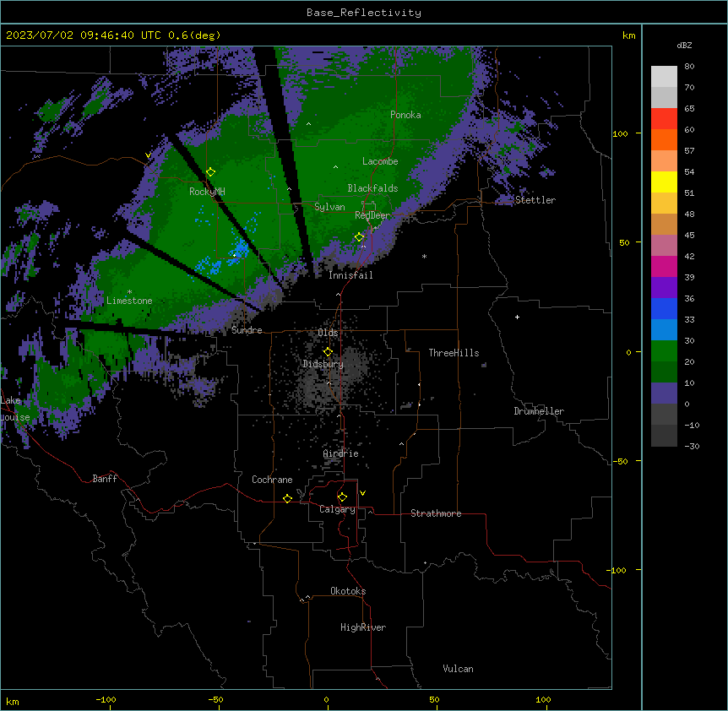Select the orange 57-60 dBZ legend swatch
This screenshot has height=711, width=728.
click(x=664, y=139)
